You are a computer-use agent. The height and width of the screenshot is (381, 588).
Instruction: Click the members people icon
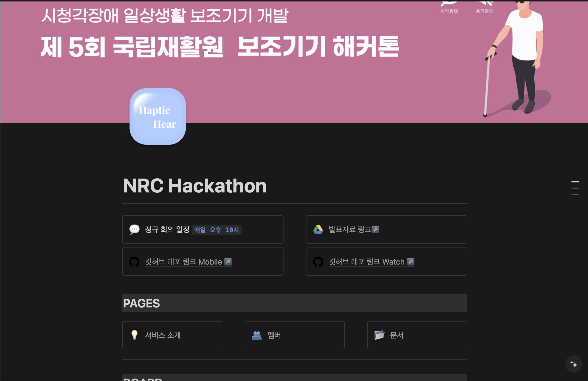tap(257, 335)
